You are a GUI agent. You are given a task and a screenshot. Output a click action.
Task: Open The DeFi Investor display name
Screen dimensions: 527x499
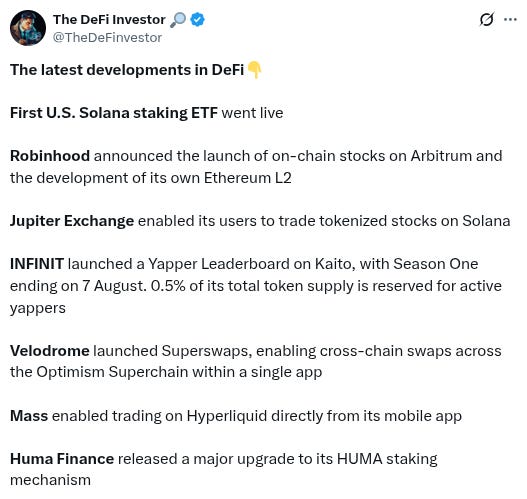[109, 19]
